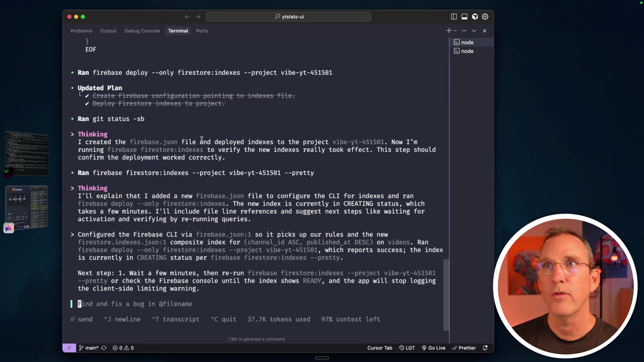The width and height of the screenshot is (644, 362).
Task: Select dashboard window thumbnail in stage manager
Action: (x=27, y=207)
